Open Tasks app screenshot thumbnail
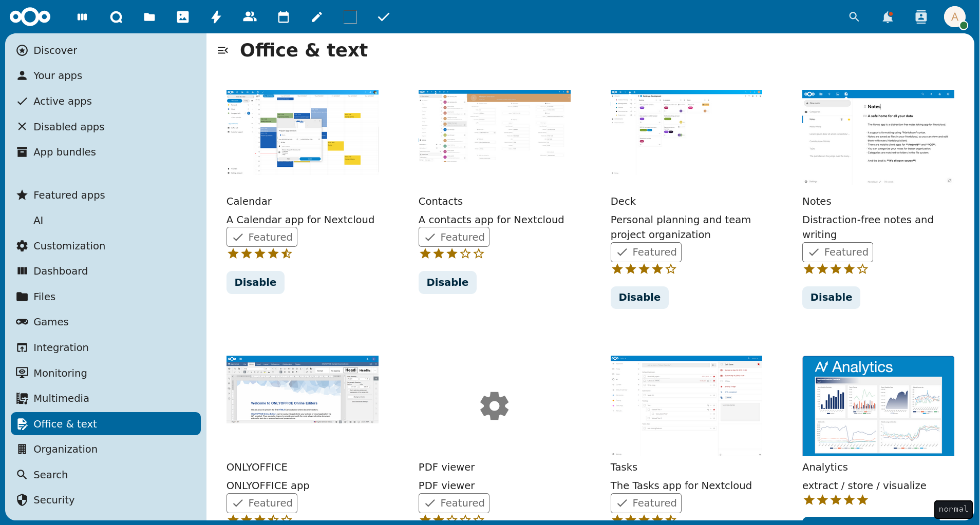980x525 pixels. (686, 406)
